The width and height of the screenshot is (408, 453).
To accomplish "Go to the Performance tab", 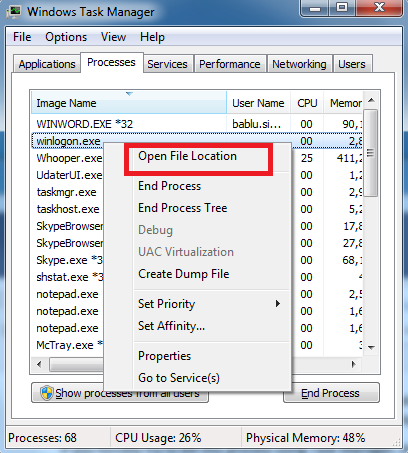I will [x=230, y=64].
